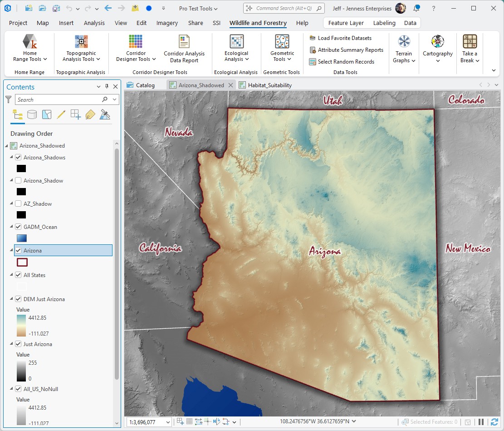Close the Contents pane
The image size is (504, 431).
[115, 86]
